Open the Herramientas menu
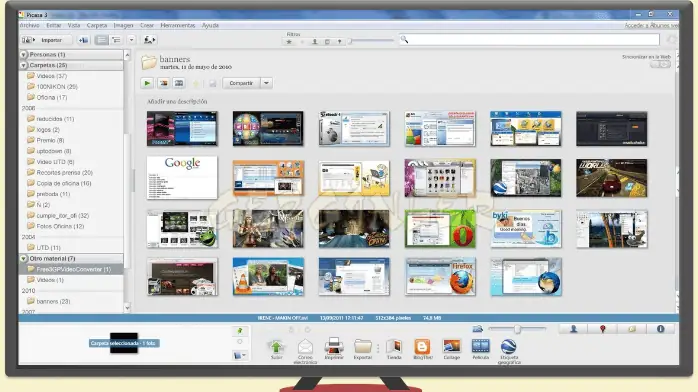This screenshot has height=392, width=698. click(x=178, y=25)
